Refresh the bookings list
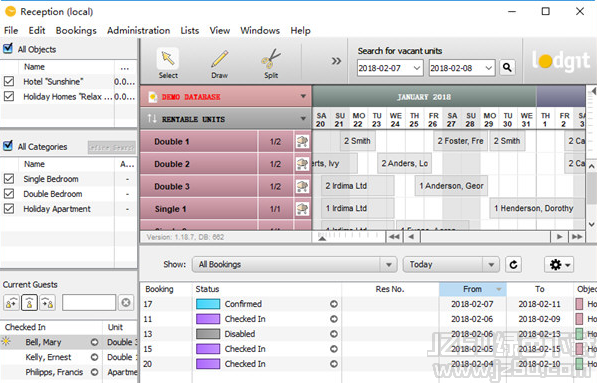This screenshot has width=597, height=383. point(513,265)
